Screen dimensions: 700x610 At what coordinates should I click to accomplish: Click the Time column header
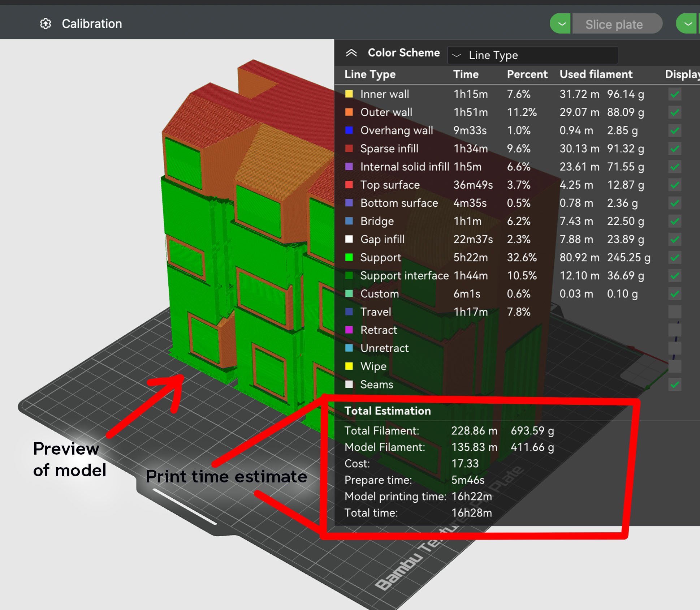click(x=466, y=74)
